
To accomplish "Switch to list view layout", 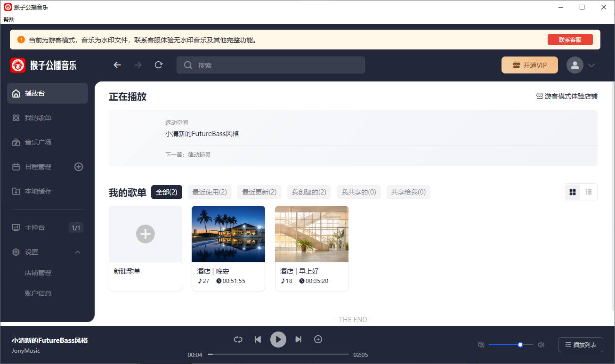I will 588,192.
